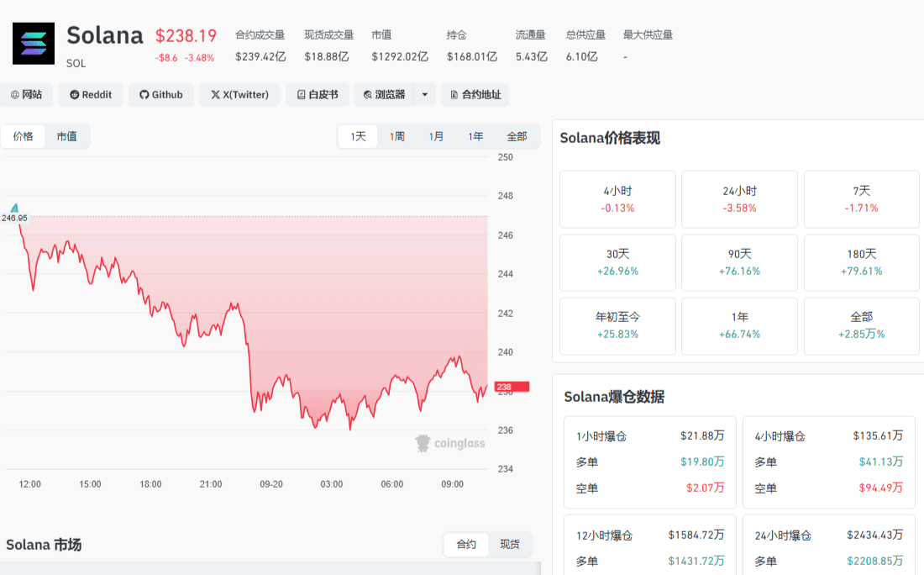Select the 1天 time range

pos(359,136)
